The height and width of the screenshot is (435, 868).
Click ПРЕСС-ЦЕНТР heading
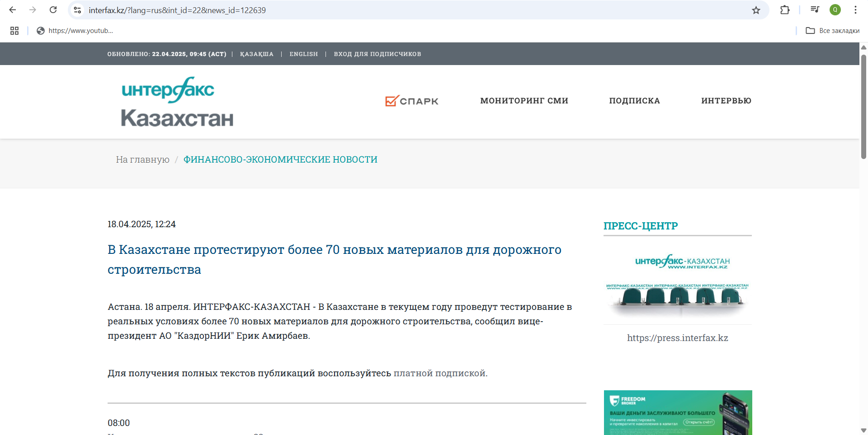[641, 226]
